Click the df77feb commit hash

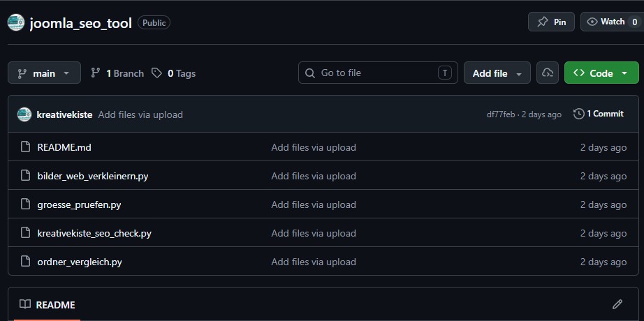pos(501,114)
